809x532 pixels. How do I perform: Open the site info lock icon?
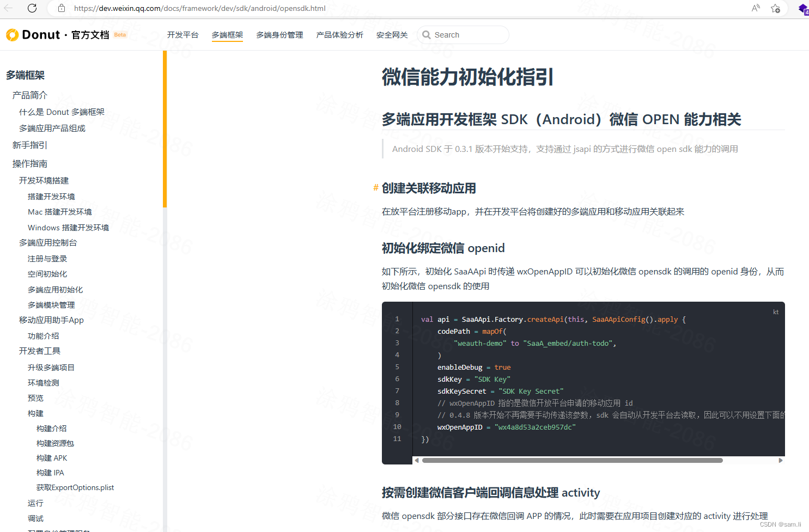click(x=62, y=8)
